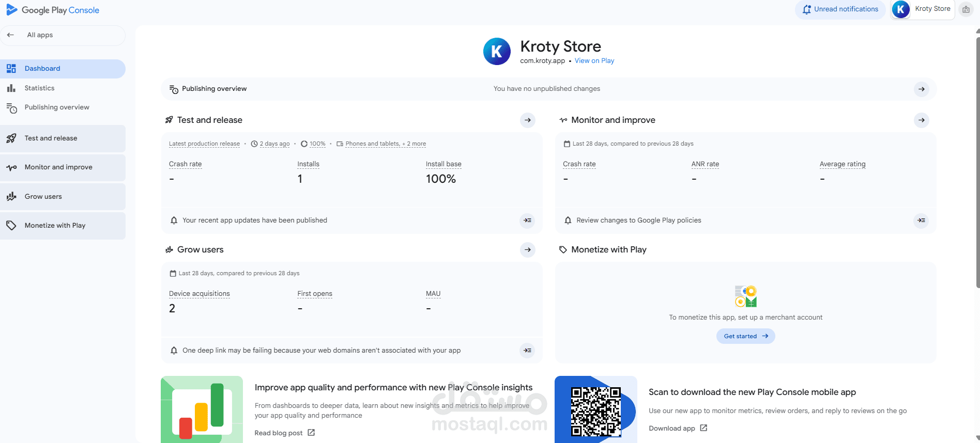Expand Monitor and improve in the sidebar

tap(63, 167)
